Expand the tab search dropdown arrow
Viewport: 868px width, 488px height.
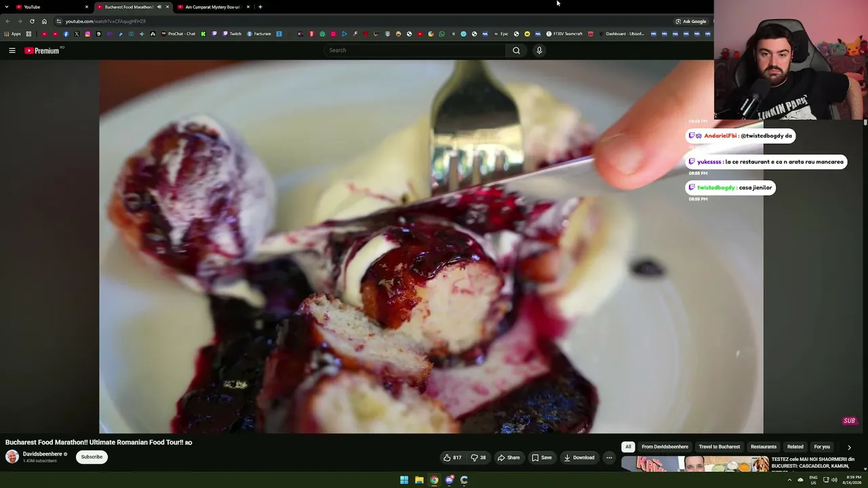[x=6, y=7]
